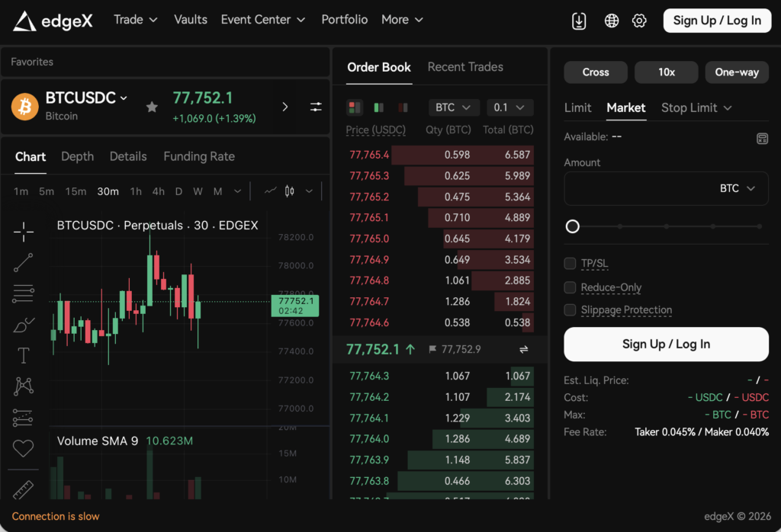Click the edgeX logo
781x532 pixels.
coord(53,21)
